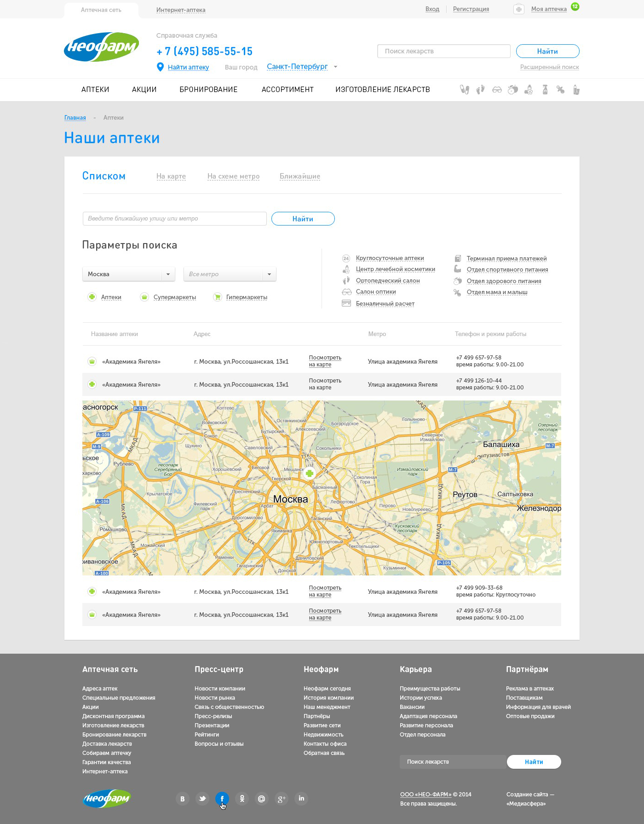This screenshot has height=824, width=644.
Task: Click the LinkedIn icon in footer
Action: coord(301,799)
